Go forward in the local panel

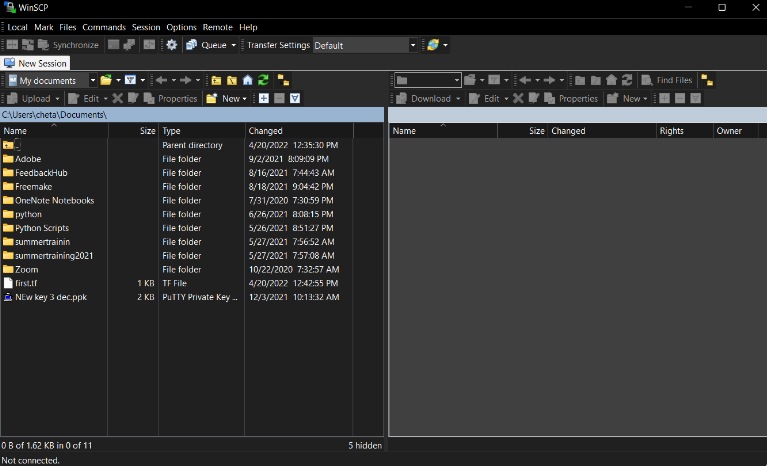click(x=185, y=80)
